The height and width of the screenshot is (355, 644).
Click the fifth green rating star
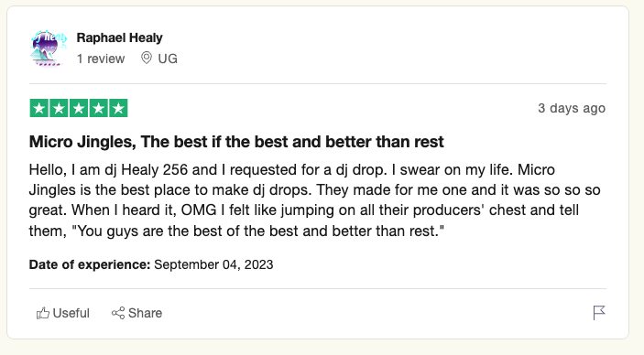point(118,108)
